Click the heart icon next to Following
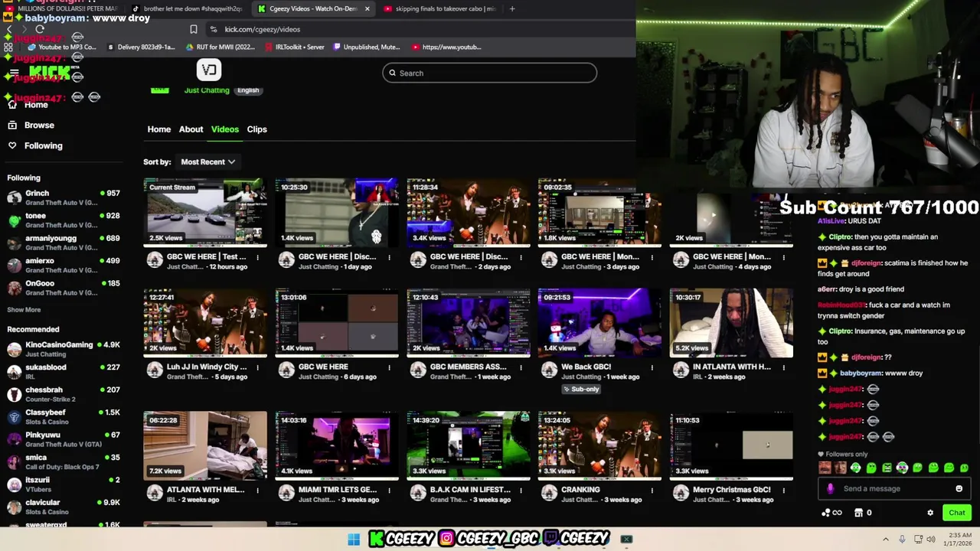This screenshot has height=551, width=980. (x=12, y=145)
